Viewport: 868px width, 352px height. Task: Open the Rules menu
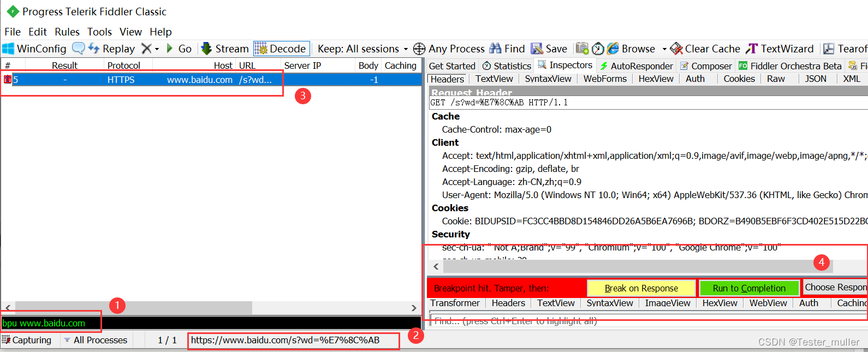(67, 32)
